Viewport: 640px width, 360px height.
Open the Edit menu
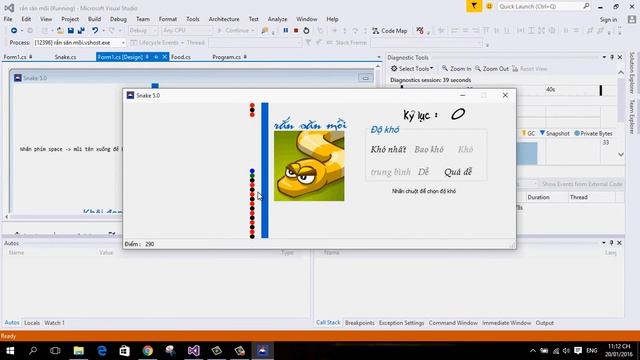click(26, 19)
